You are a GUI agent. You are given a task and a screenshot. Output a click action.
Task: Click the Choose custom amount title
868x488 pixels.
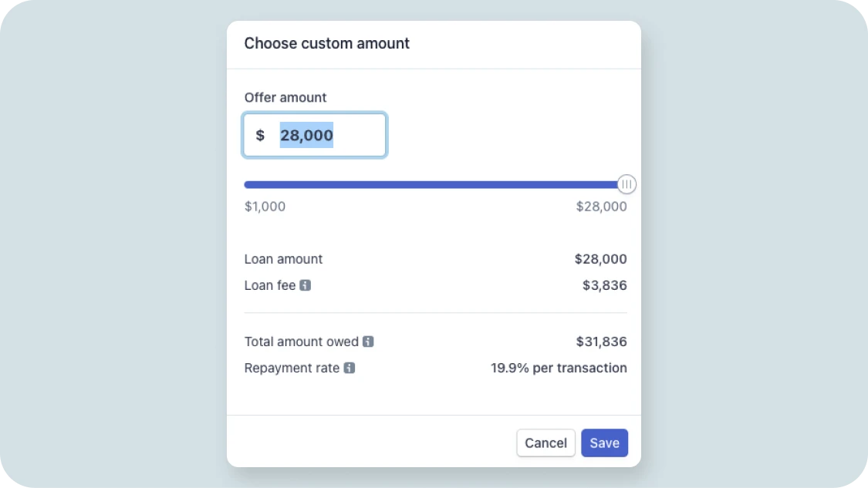(327, 43)
